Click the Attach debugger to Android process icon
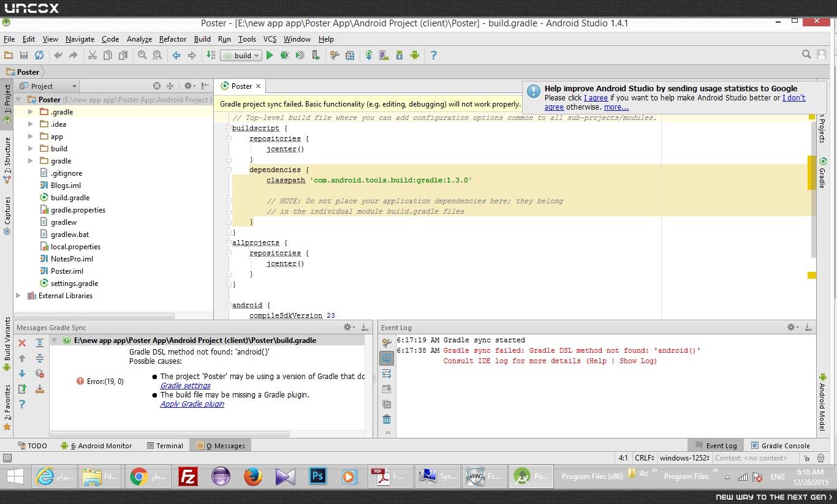Viewport: 837px width, 504px height. point(316,55)
